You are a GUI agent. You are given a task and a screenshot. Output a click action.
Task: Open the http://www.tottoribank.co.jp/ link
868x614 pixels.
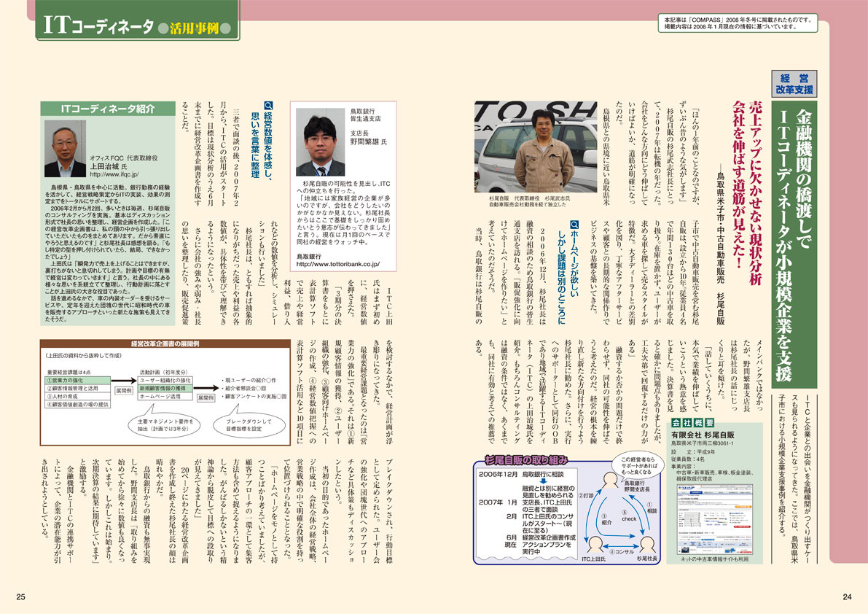tap(337, 264)
